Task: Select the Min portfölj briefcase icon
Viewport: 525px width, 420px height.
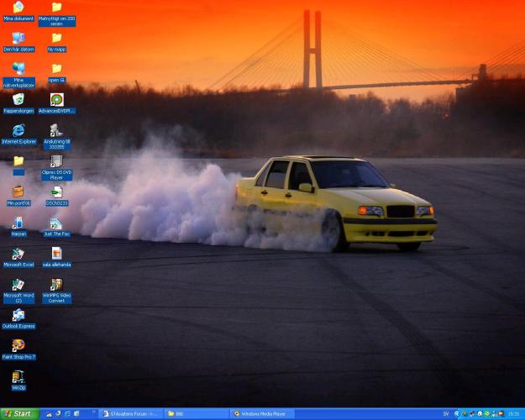Action: click(18, 192)
